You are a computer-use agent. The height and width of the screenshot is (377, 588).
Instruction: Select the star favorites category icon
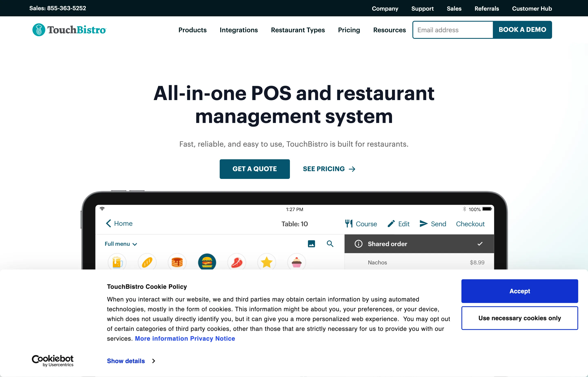267,262
